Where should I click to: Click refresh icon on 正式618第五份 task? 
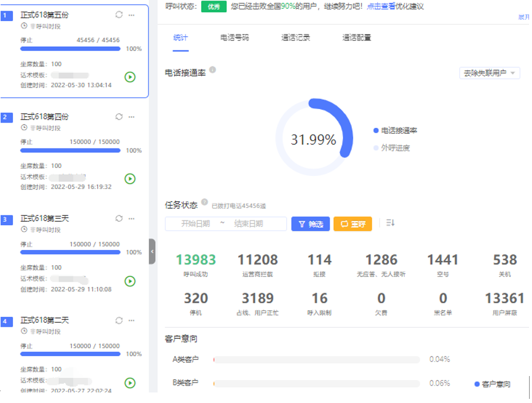point(119,15)
